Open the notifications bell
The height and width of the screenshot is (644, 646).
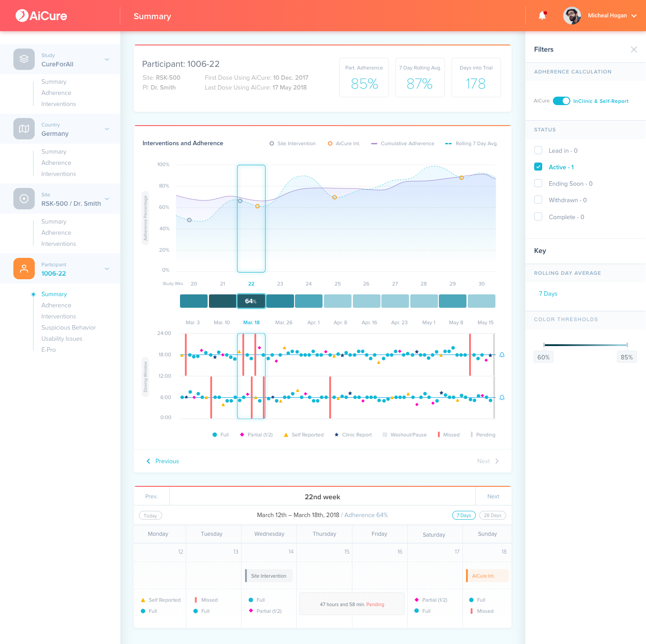[542, 16]
